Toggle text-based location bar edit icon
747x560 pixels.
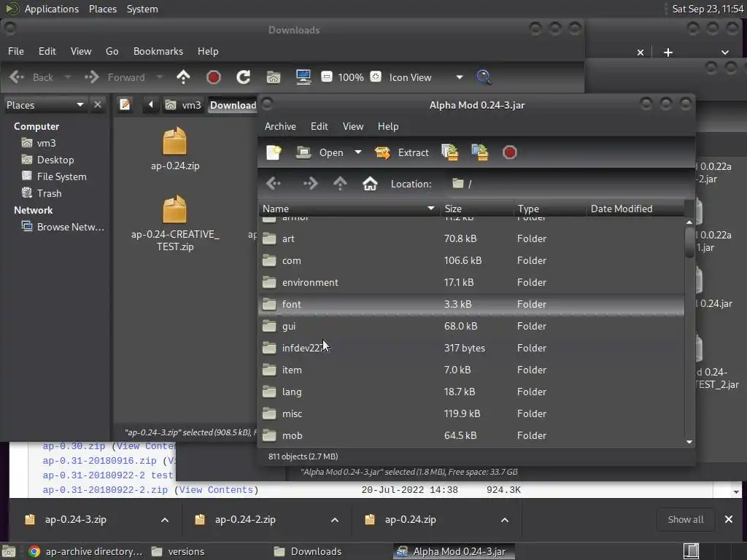click(x=125, y=104)
